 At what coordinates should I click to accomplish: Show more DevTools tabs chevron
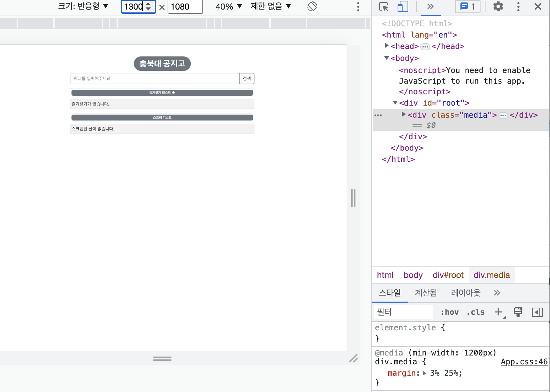point(431,6)
